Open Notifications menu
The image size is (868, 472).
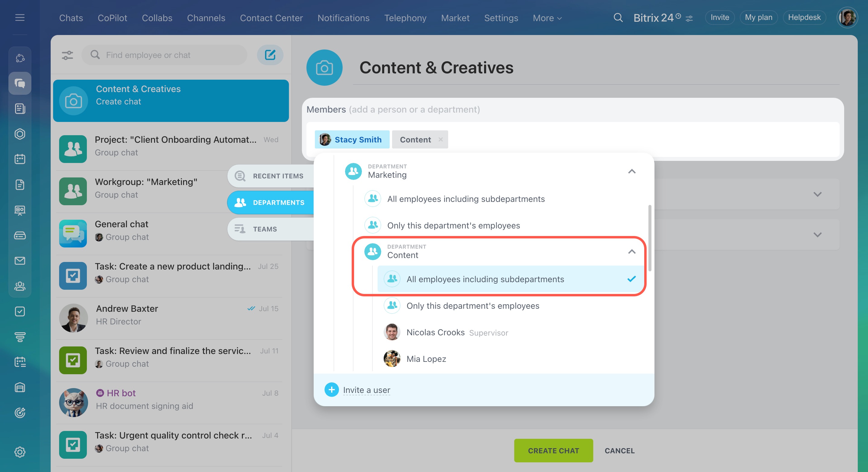click(x=343, y=18)
